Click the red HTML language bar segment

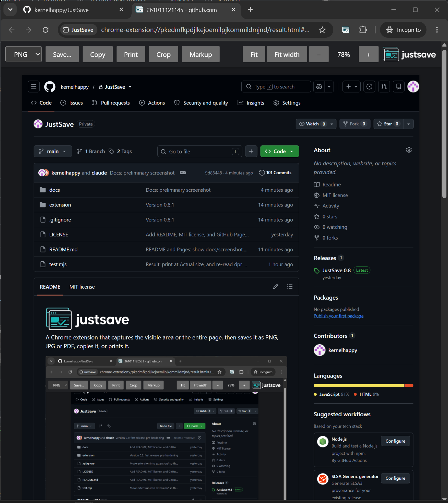coord(409,385)
